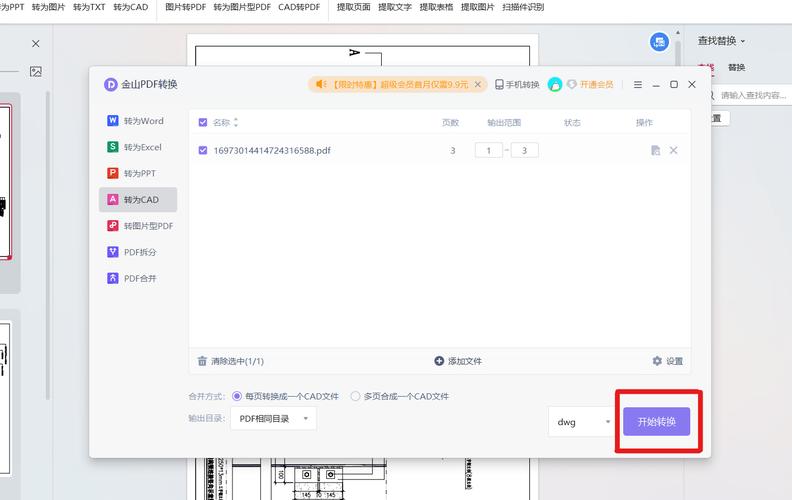Click the trash icon 清除选中

click(202, 361)
